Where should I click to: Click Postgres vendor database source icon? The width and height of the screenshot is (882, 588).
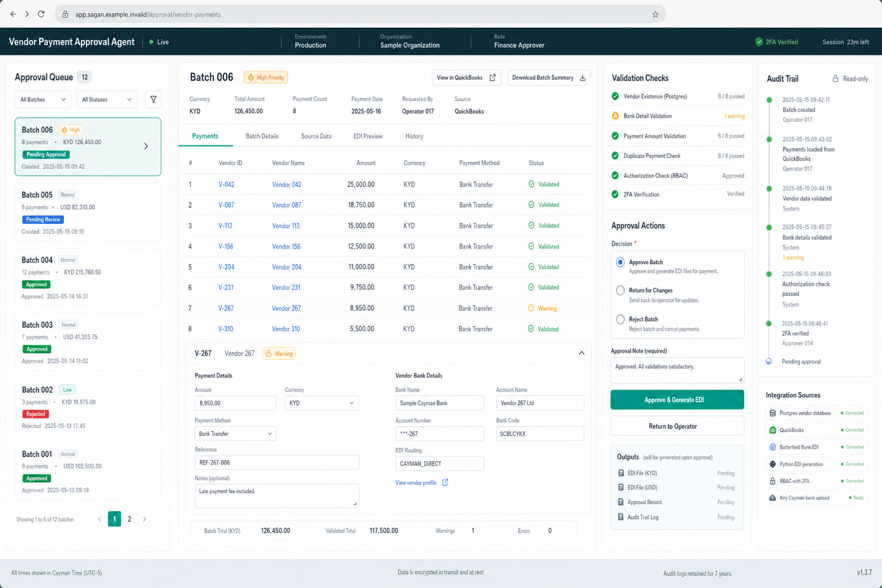coord(773,413)
